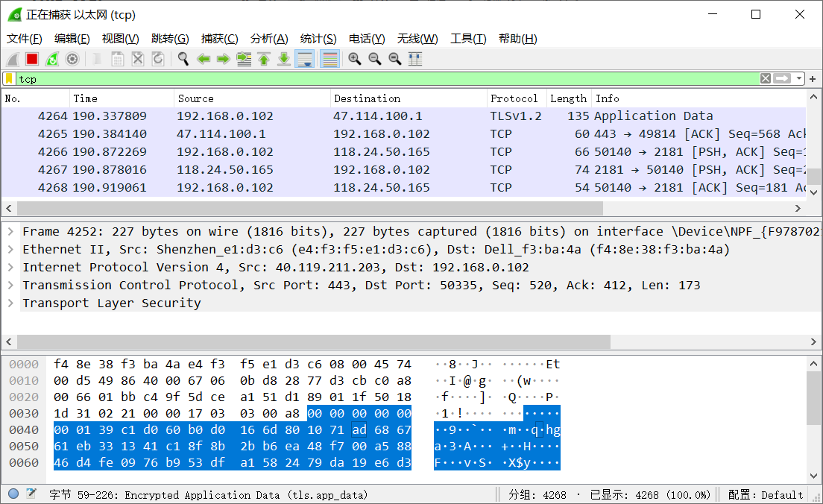Toggle auto-scroll during live capture
Screen dimensions: 823x504
304,59
